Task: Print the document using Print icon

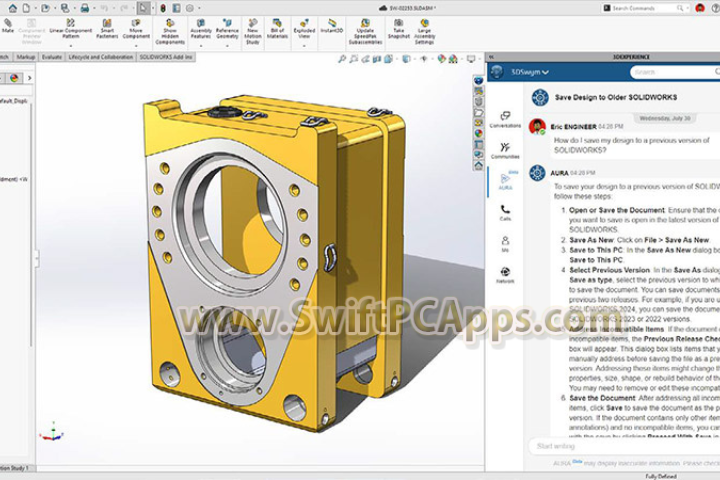Action: [85, 8]
